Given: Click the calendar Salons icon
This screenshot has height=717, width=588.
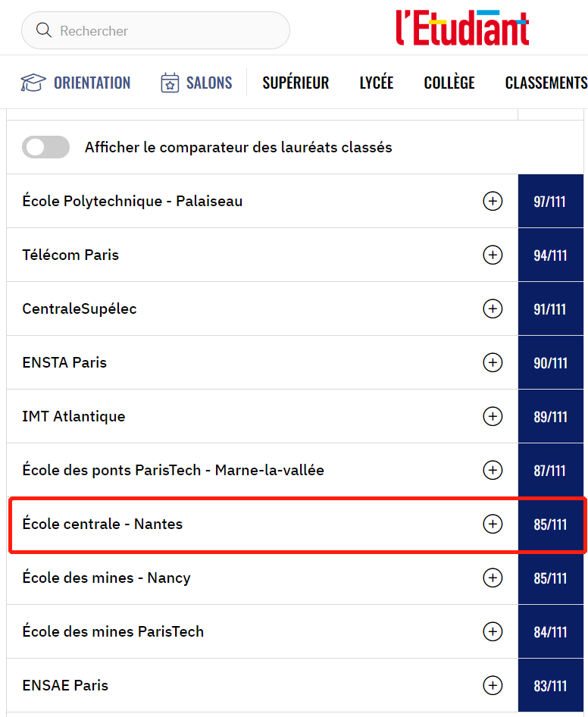Looking at the screenshot, I should pos(170,83).
